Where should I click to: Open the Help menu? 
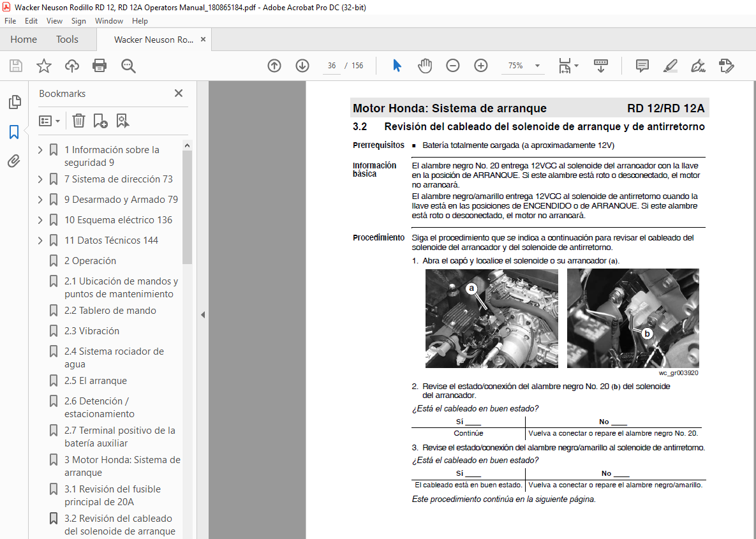pos(140,20)
